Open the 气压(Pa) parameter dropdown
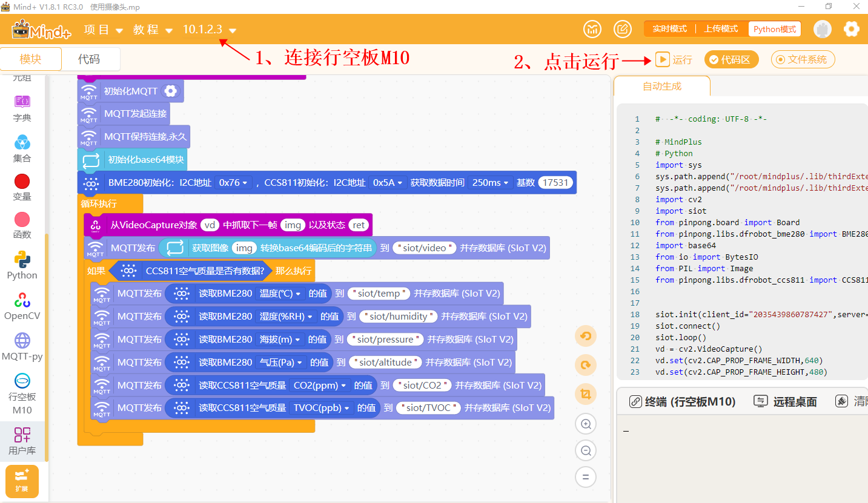 point(281,362)
